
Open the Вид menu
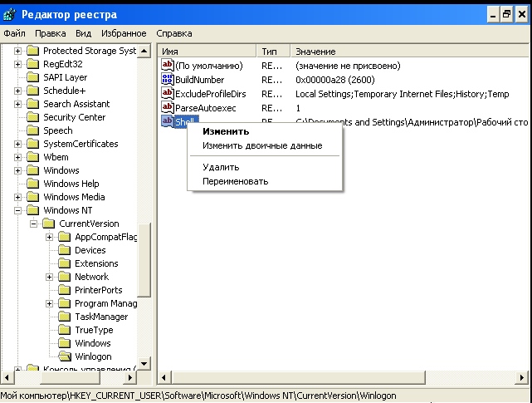coord(83,33)
